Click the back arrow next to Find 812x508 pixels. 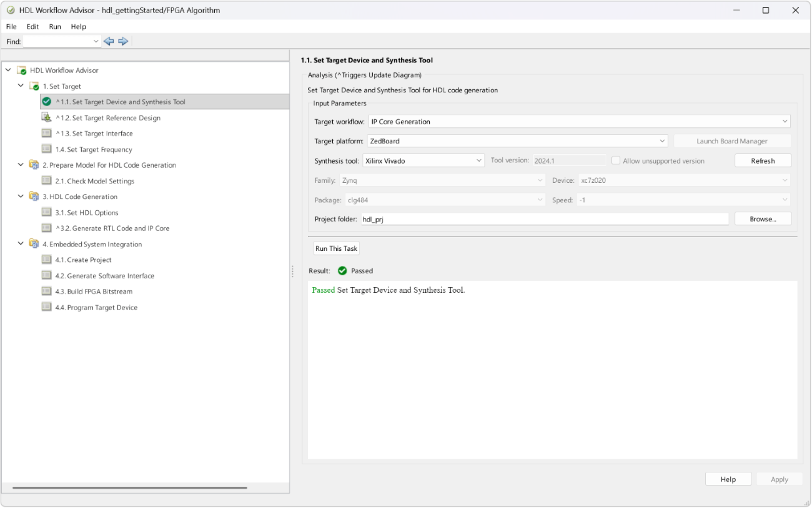point(109,41)
